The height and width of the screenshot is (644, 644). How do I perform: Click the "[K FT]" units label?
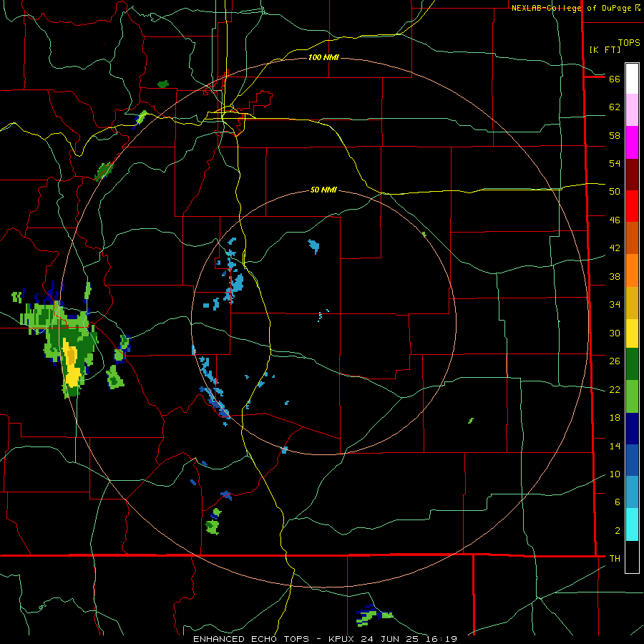pyautogui.click(x=605, y=50)
